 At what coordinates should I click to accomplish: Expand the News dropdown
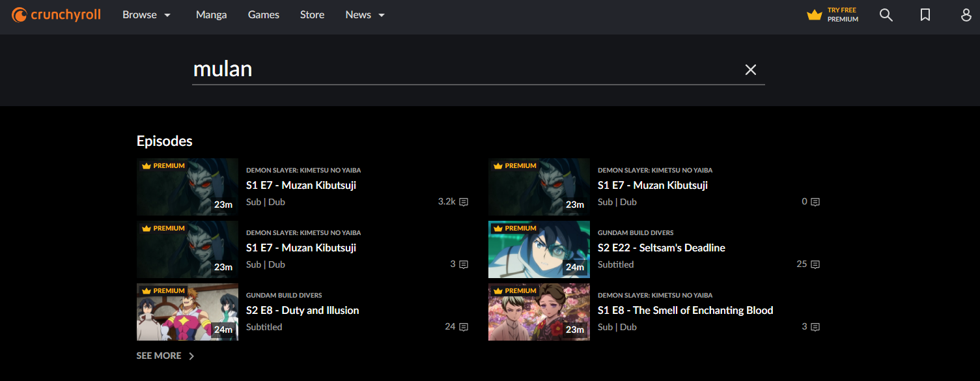tap(365, 15)
